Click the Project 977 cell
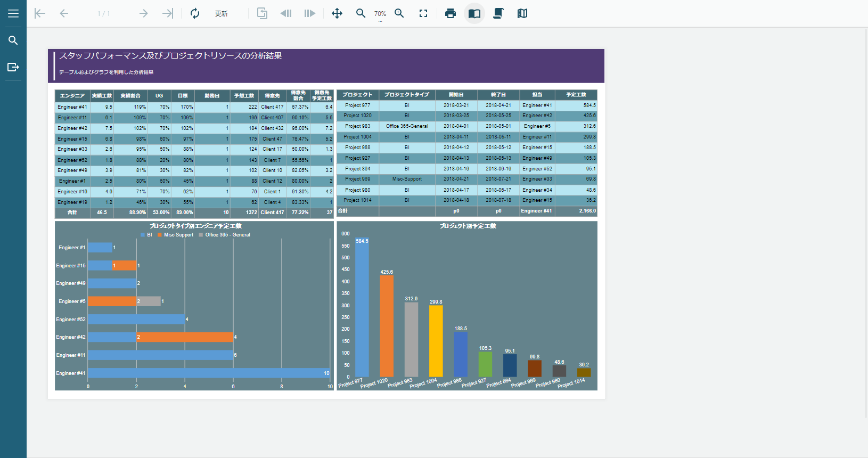 pos(357,105)
